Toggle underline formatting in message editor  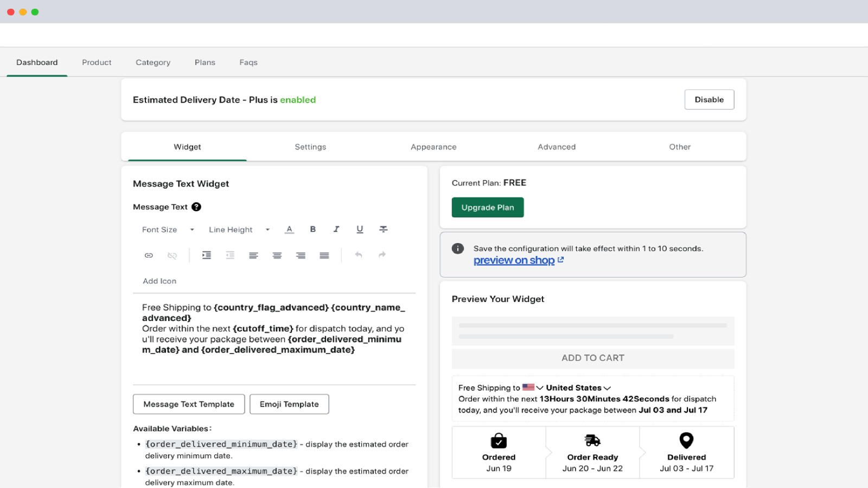coord(360,229)
